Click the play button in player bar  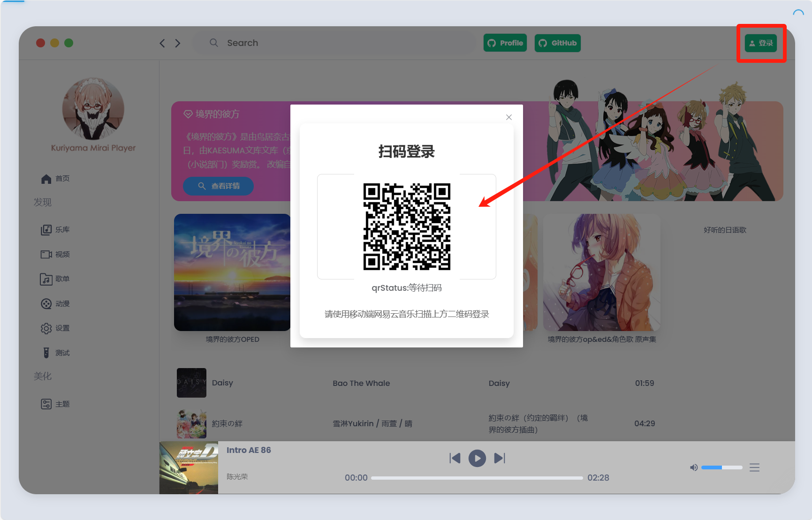pyautogui.click(x=477, y=458)
